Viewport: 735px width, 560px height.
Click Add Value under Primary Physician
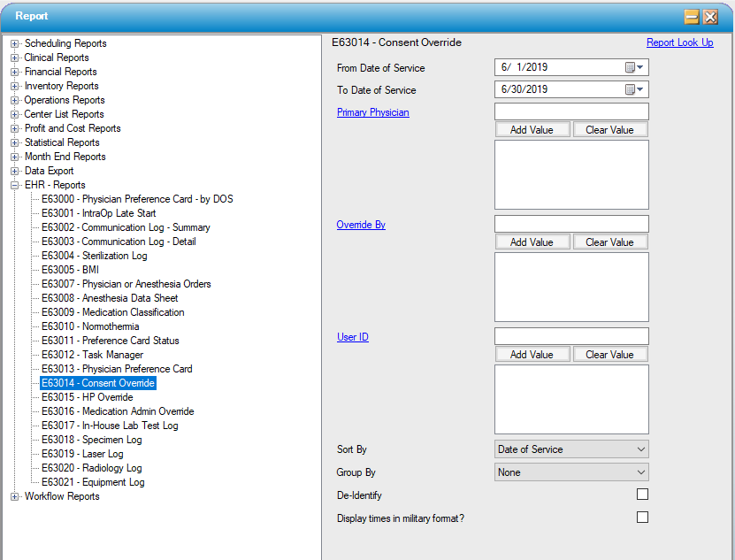coord(532,129)
